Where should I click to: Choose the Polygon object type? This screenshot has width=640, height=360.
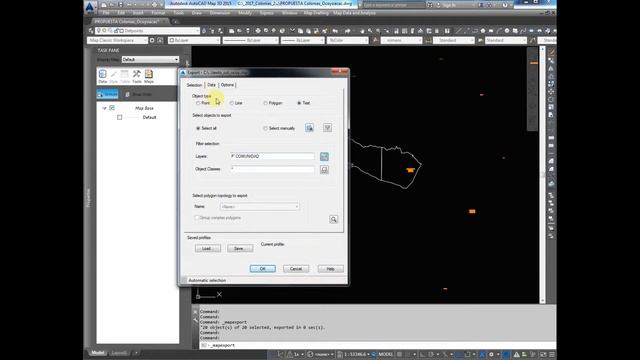[x=266, y=103]
